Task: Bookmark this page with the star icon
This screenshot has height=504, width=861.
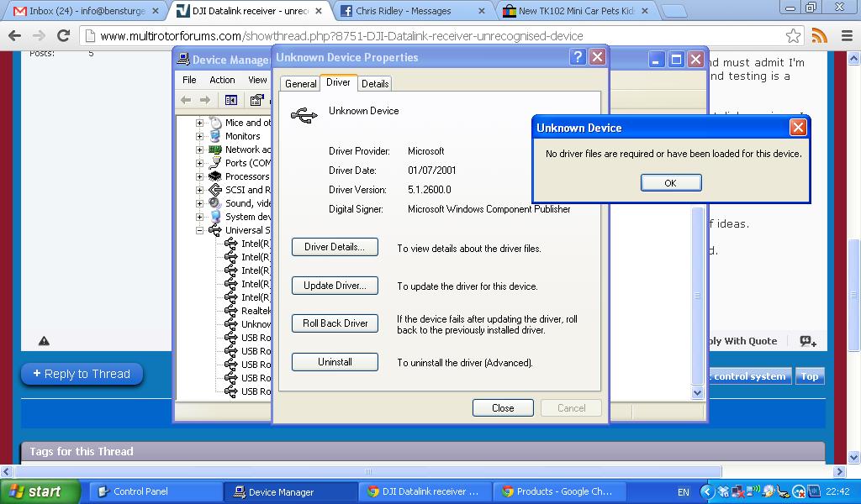Action: coord(793,35)
